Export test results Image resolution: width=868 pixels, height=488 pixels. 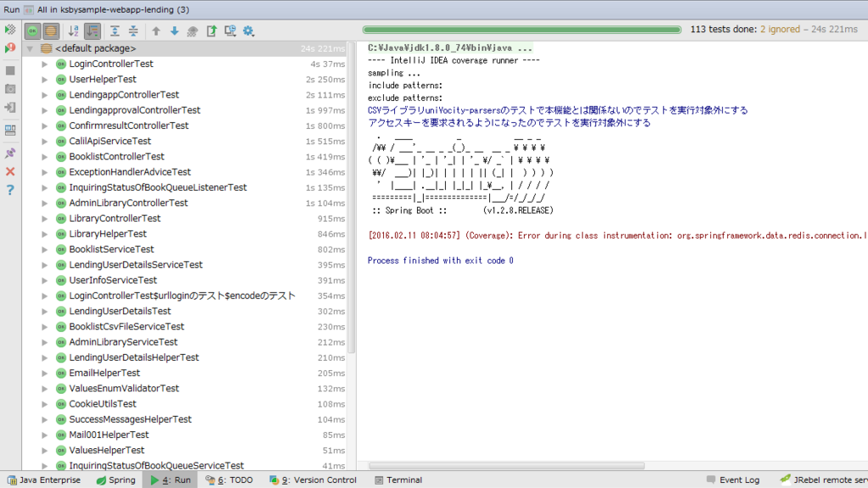[x=211, y=31]
